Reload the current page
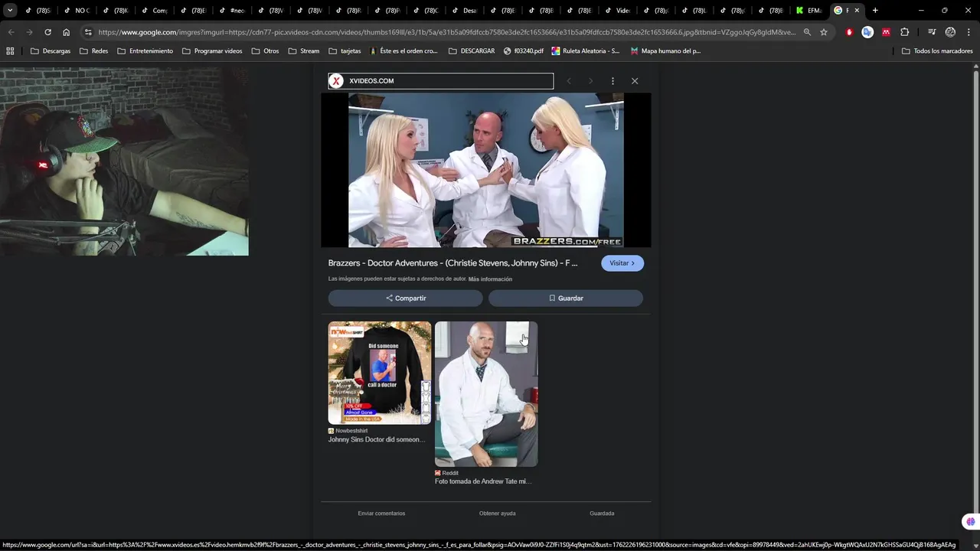The image size is (980, 551). [47, 32]
